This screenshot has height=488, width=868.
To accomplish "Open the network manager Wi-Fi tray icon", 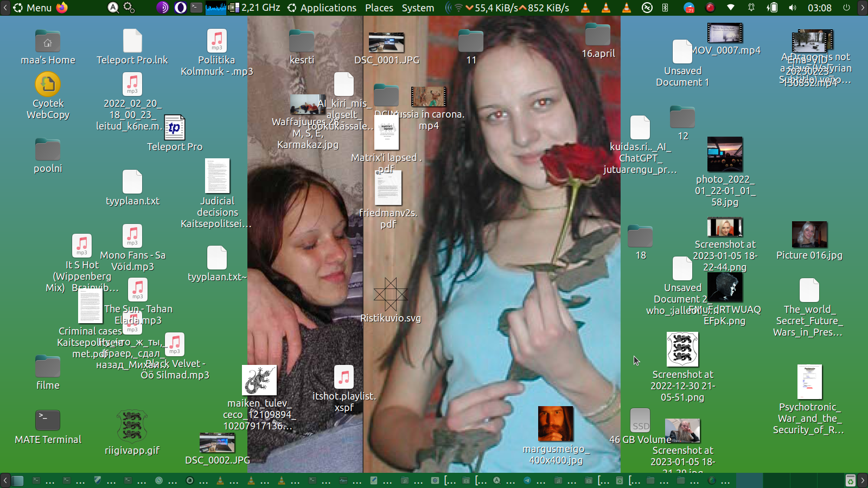I will [731, 8].
